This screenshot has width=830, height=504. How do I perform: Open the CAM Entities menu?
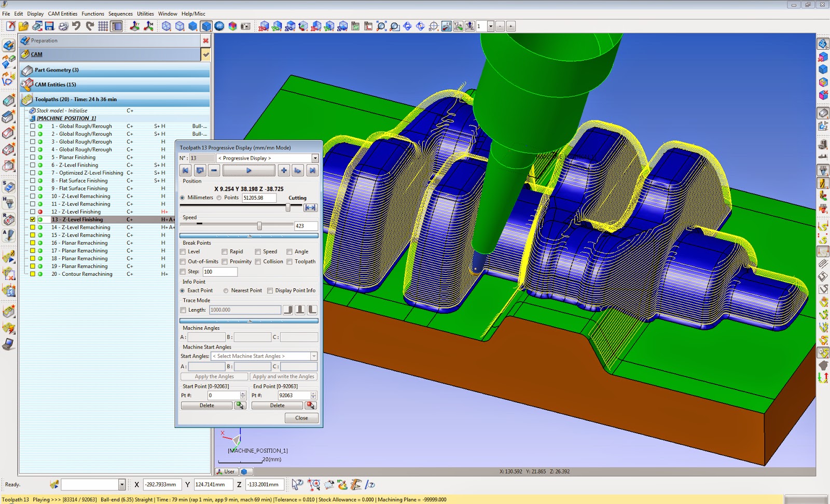point(62,13)
